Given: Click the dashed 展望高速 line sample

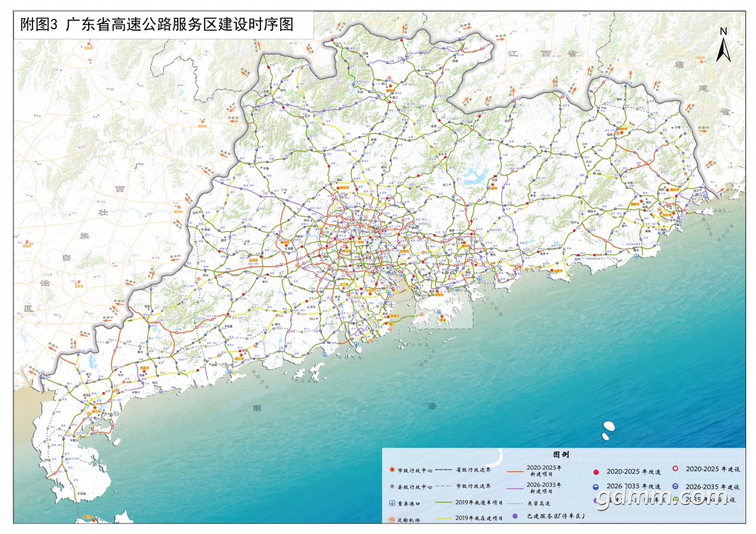Looking at the screenshot, I should (x=515, y=503).
